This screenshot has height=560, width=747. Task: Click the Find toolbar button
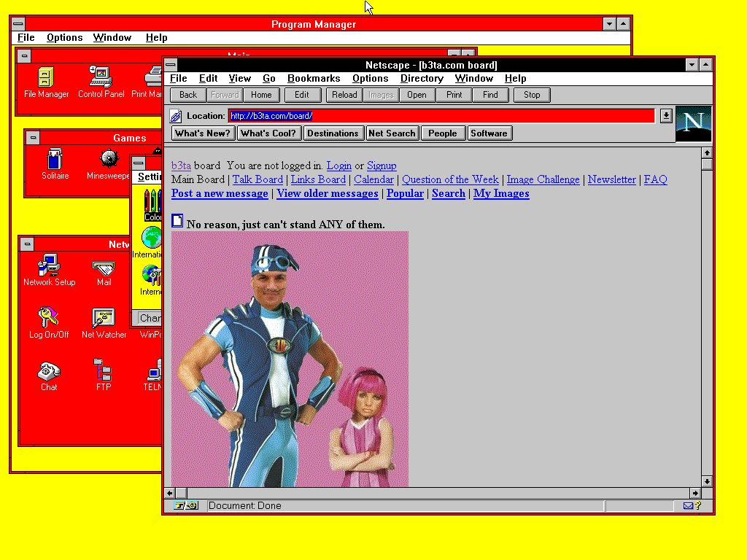coord(490,95)
